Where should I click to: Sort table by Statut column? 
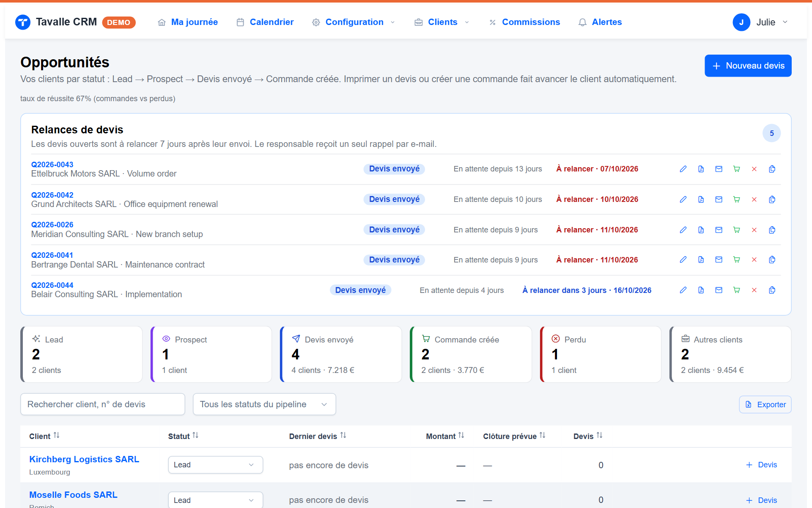[183, 436]
